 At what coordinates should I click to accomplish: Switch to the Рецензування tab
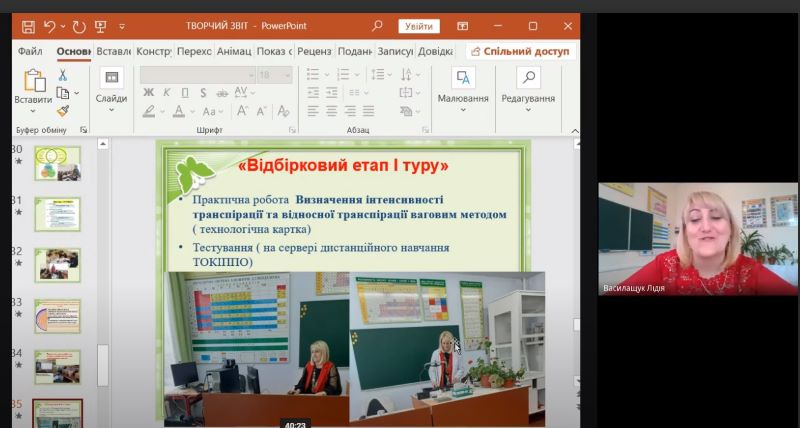pyautogui.click(x=314, y=52)
